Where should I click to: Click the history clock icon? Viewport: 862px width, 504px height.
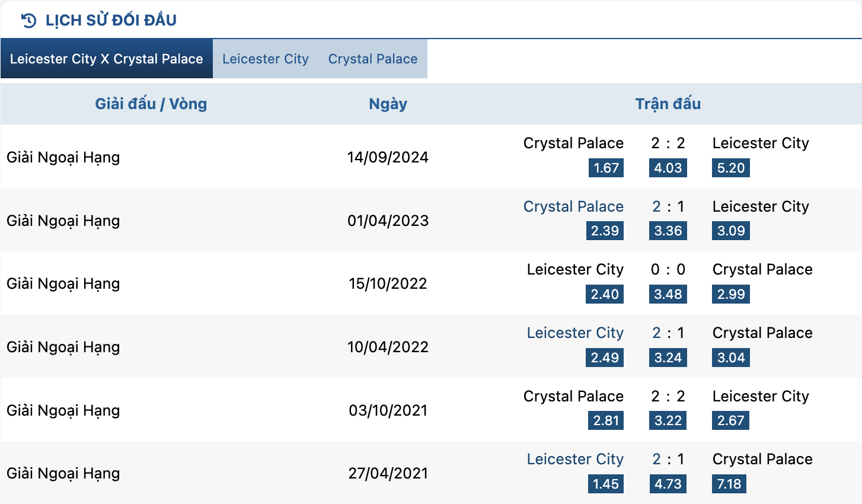tap(28, 21)
